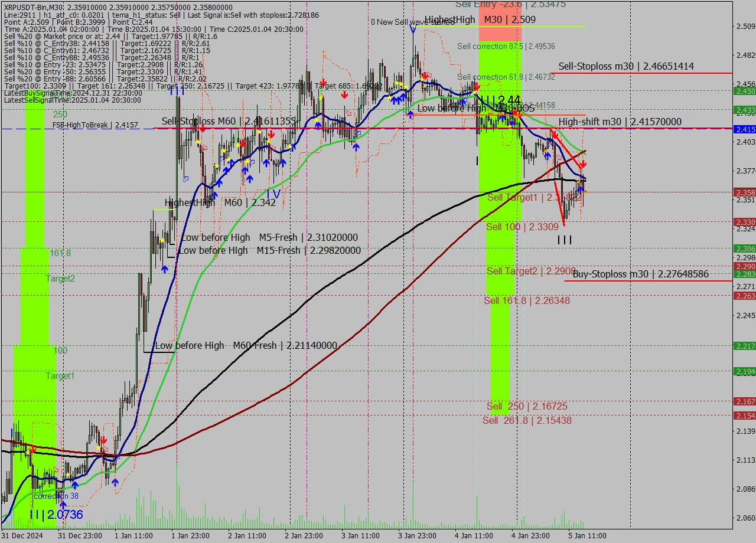The width and height of the screenshot is (756, 543).
Task: Click the 'Low before High M60 Fresh' label
Action: 246,345
